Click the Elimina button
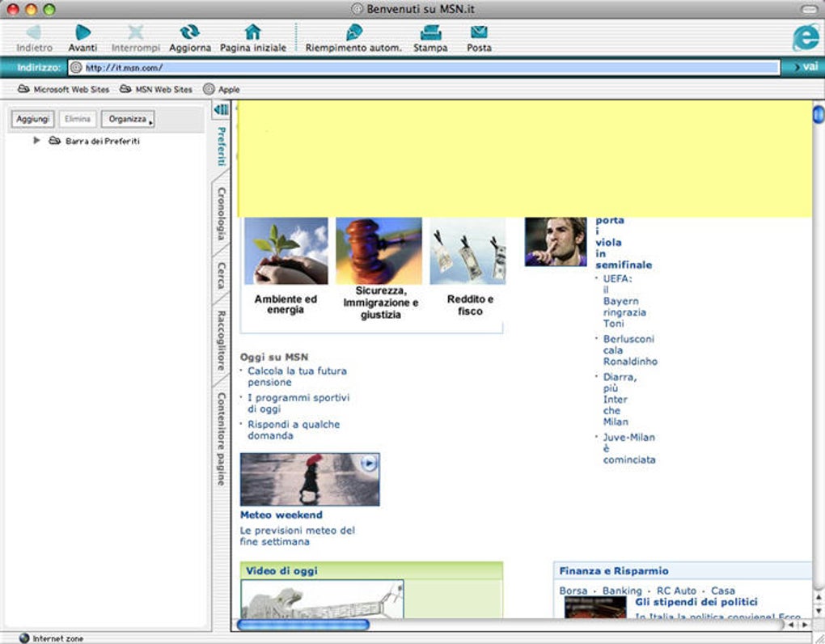The height and width of the screenshot is (644, 825). tap(78, 119)
